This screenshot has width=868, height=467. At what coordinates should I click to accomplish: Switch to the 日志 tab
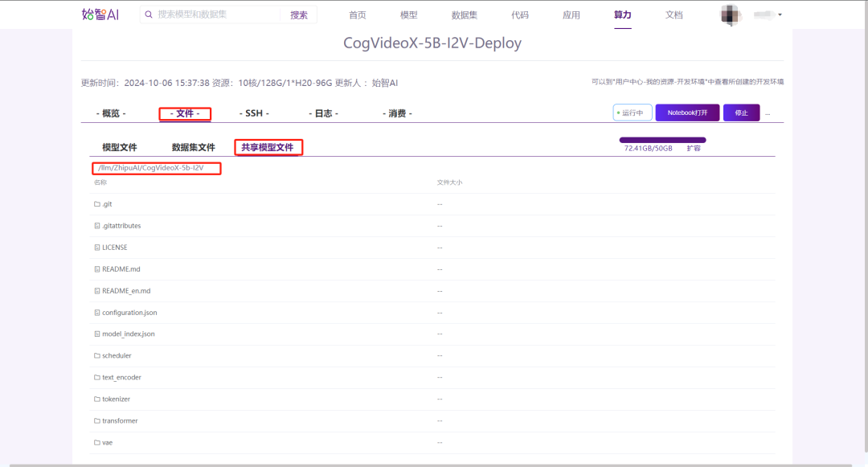coord(323,113)
